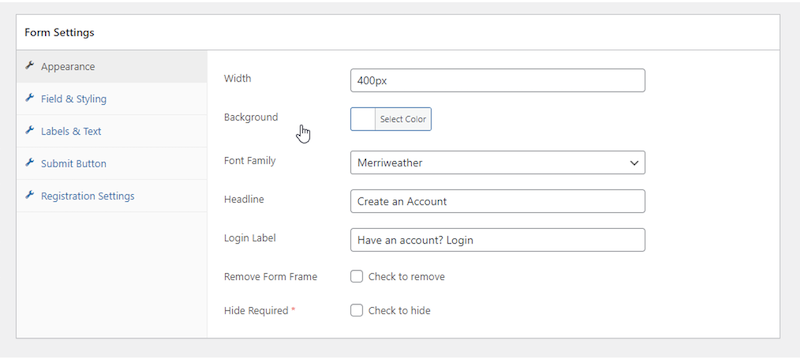The height and width of the screenshot is (363, 800).
Task: Click the white Background color swatch
Action: coord(363,119)
